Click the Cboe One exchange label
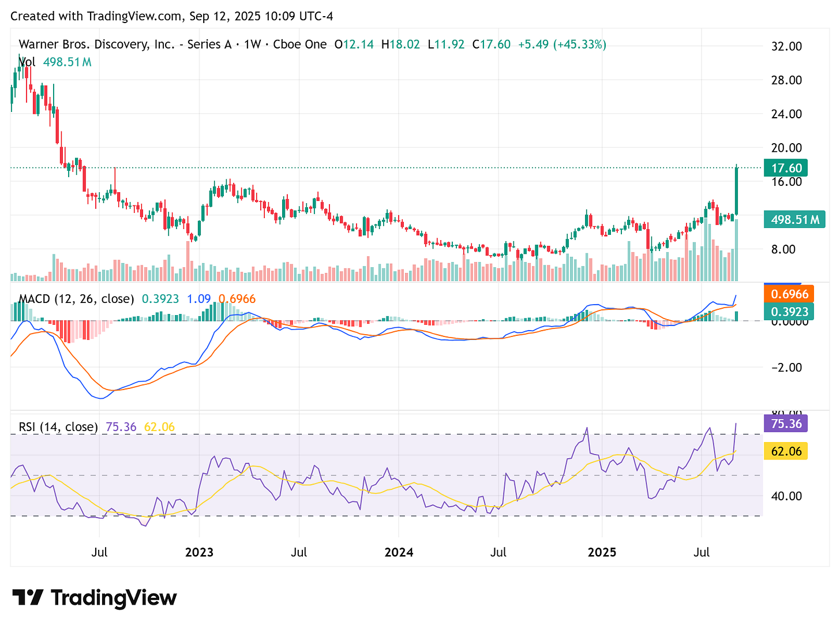Viewport: 840px width, 629px height. coord(301,44)
